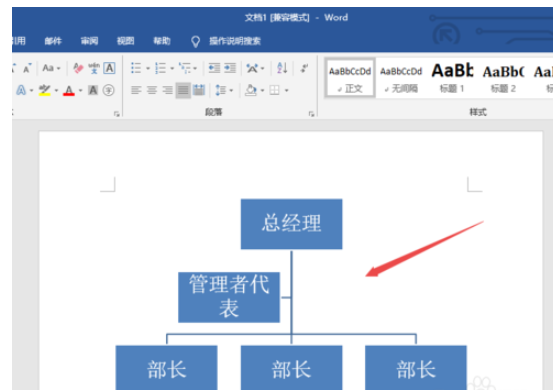Open the 帮助 ribbon tab
The width and height of the screenshot is (553, 390).
(x=162, y=41)
